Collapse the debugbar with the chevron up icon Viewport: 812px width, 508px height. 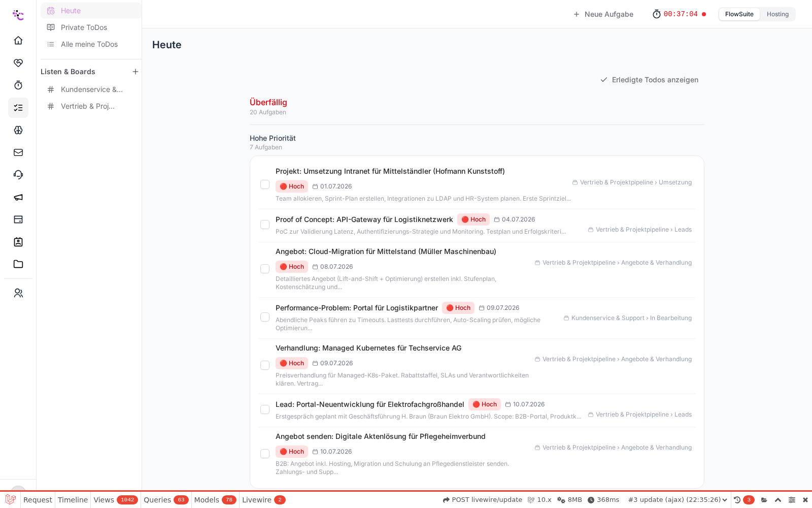pos(778,500)
